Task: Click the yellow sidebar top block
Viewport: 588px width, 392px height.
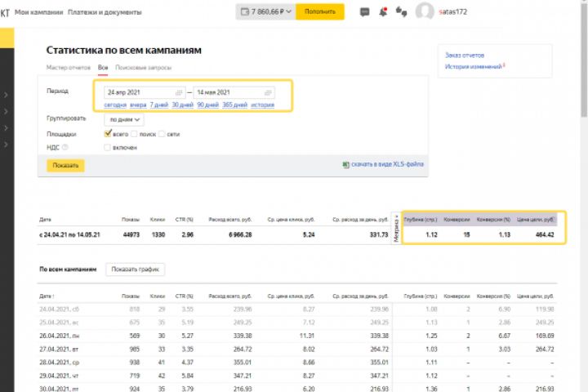Action: coord(7,38)
